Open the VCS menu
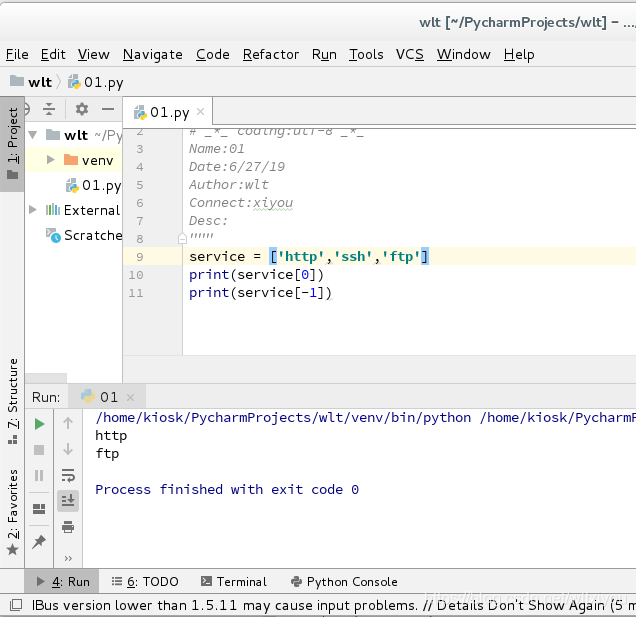 tap(410, 54)
